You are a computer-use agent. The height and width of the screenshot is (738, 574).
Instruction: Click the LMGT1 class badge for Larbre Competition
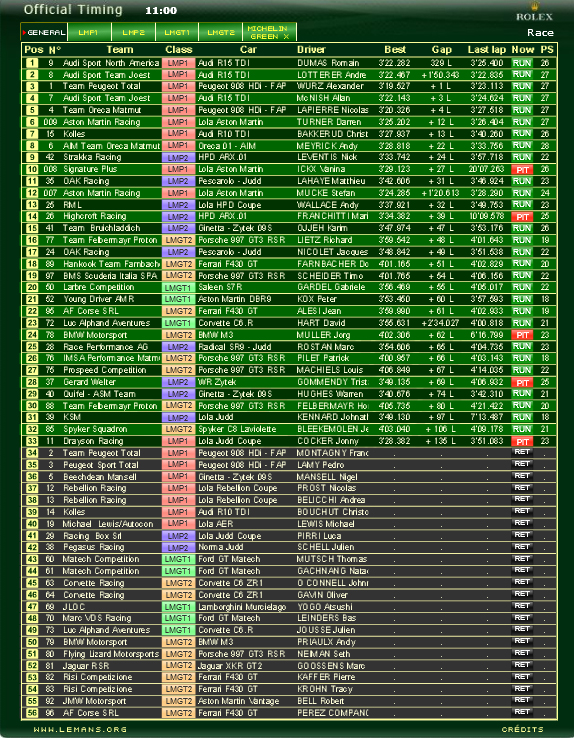tap(178, 287)
